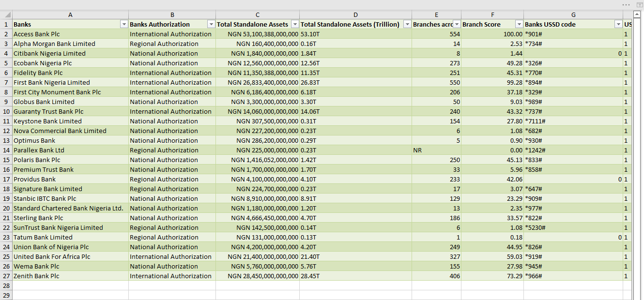This screenshot has height=300, width=644.
Task: Select the Fidelity Bank Plc cell
Action: pos(70,73)
